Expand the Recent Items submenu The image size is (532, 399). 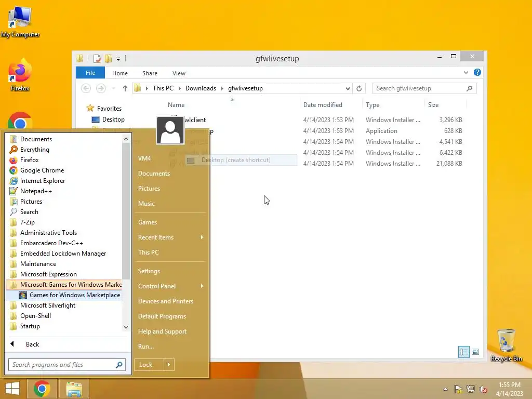170,237
